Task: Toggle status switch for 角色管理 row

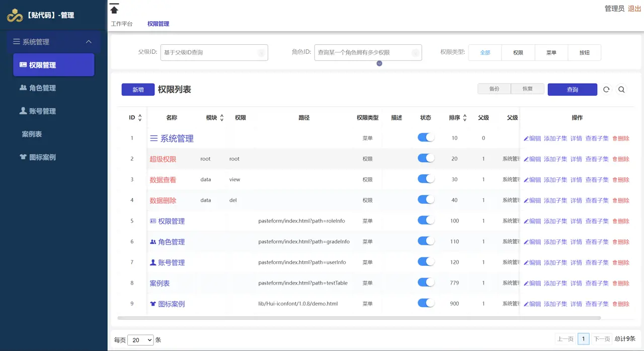Action: point(426,241)
